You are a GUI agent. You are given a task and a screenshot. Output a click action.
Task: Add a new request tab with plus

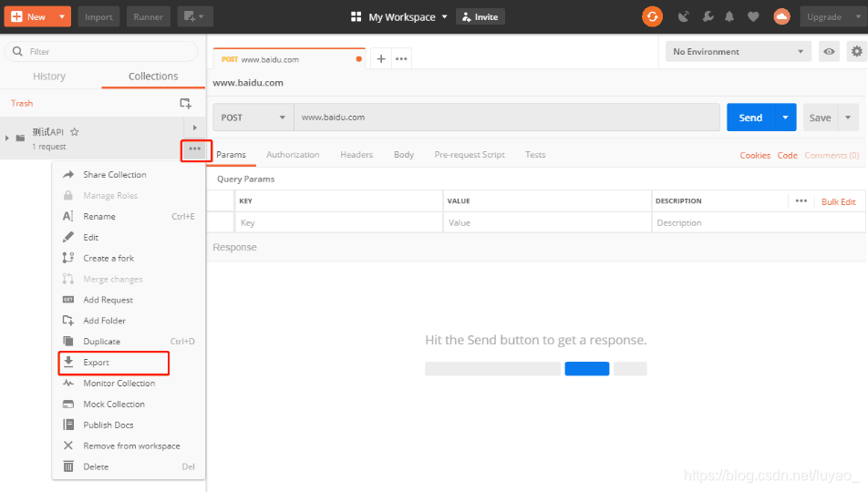(381, 58)
